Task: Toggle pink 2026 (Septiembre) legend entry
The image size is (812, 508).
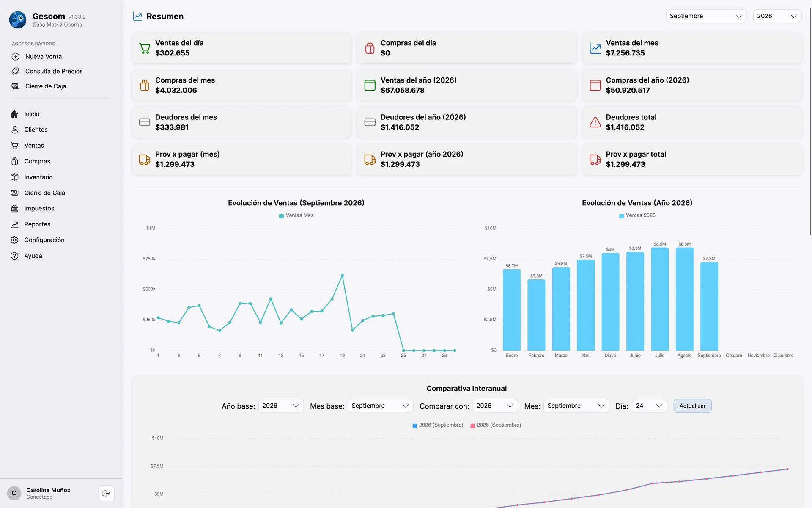Action: tap(496, 425)
